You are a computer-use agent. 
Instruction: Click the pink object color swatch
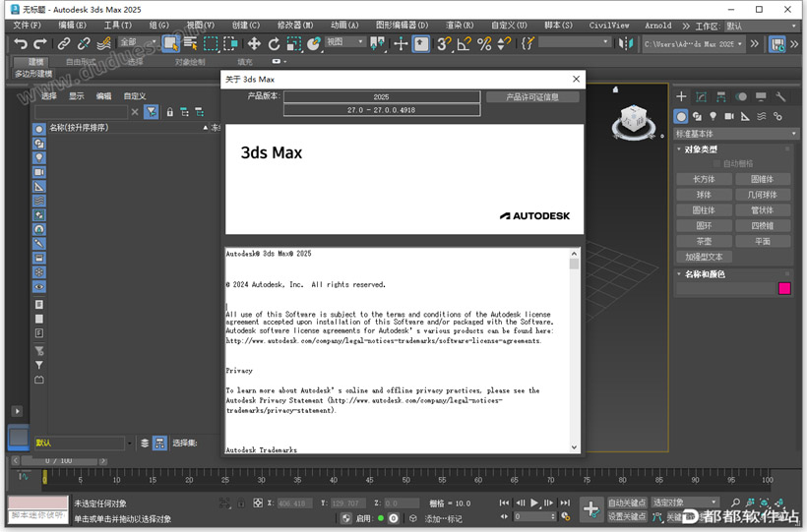click(x=785, y=289)
